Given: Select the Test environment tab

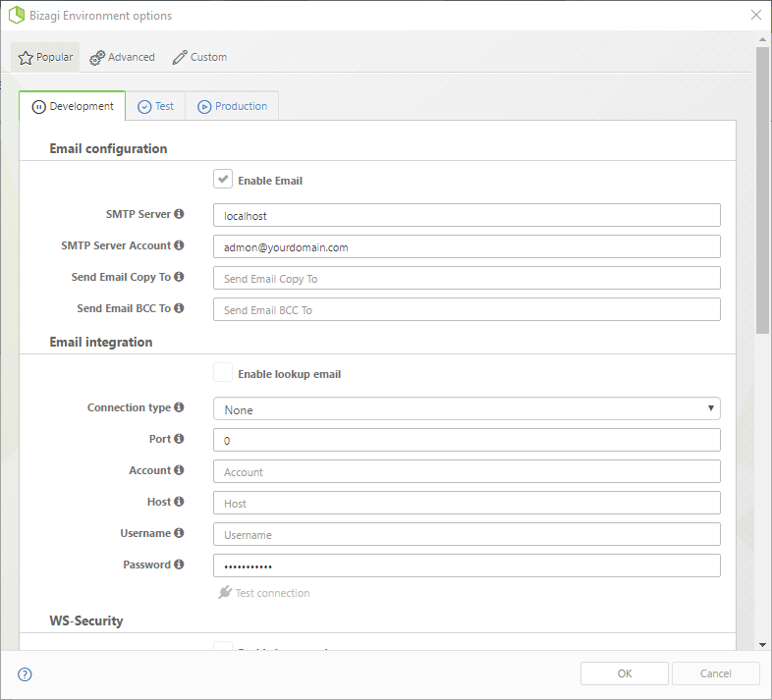Looking at the screenshot, I should point(155,106).
